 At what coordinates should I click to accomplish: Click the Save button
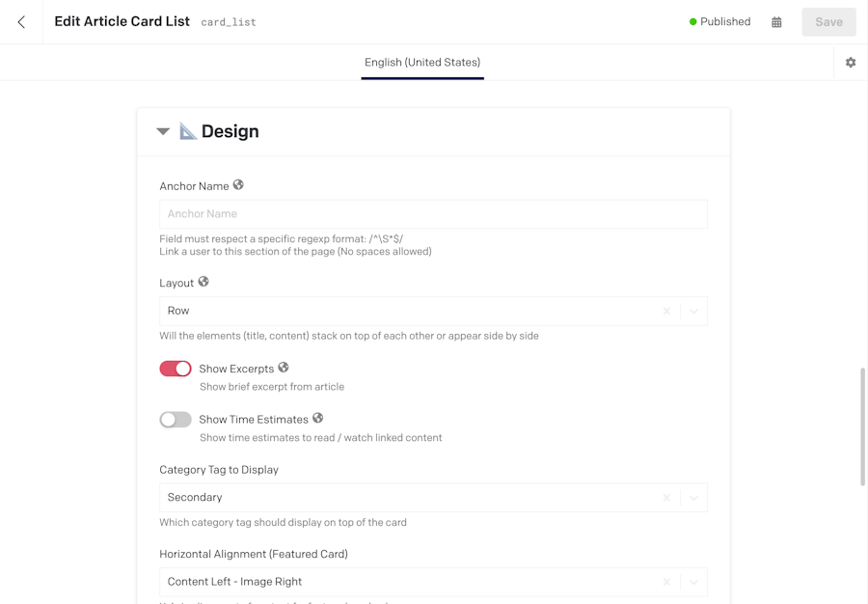click(828, 22)
